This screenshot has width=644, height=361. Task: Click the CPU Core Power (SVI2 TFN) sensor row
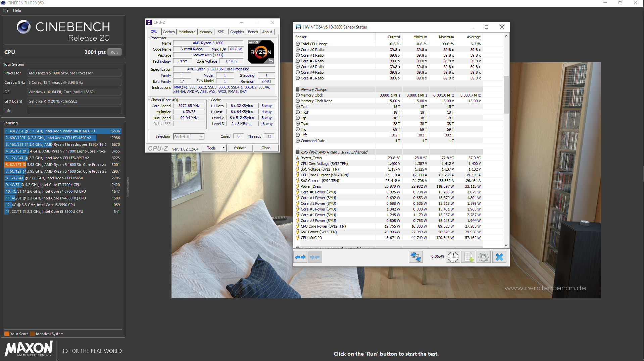tap(389, 226)
